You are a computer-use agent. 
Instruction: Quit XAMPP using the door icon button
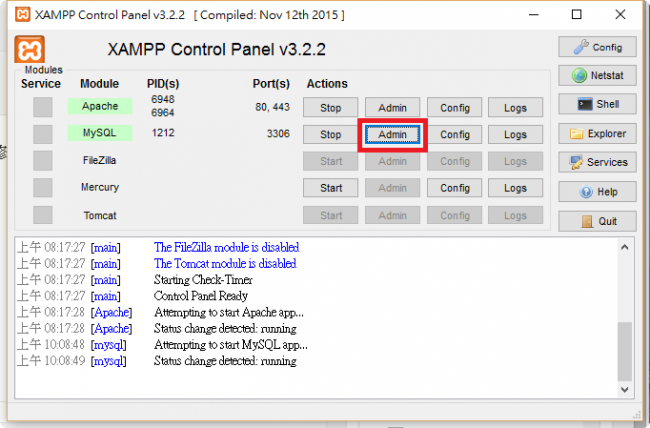click(x=597, y=221)
